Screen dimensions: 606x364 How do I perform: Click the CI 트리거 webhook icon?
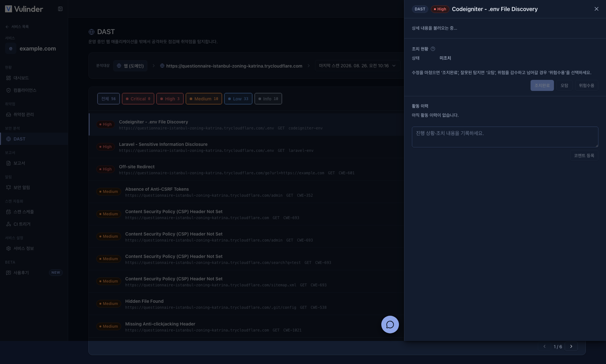click(9, 224)
